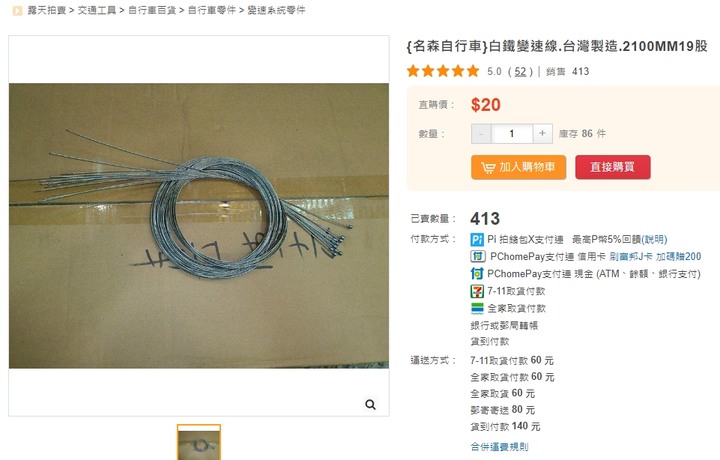The image size is (720, 460).
Task: Click 直接購買 buy now button
Action: point(613,167)
